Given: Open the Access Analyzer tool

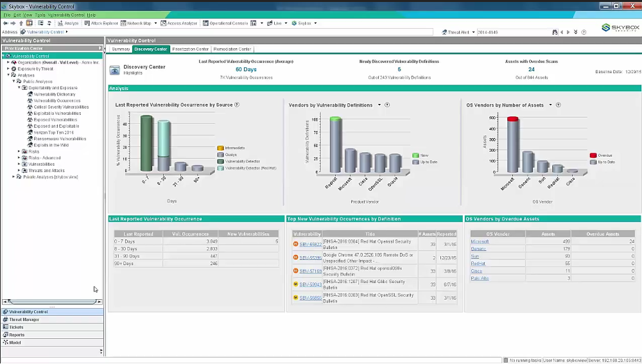Looking at the screenshot, I should (x=178, y=23).
